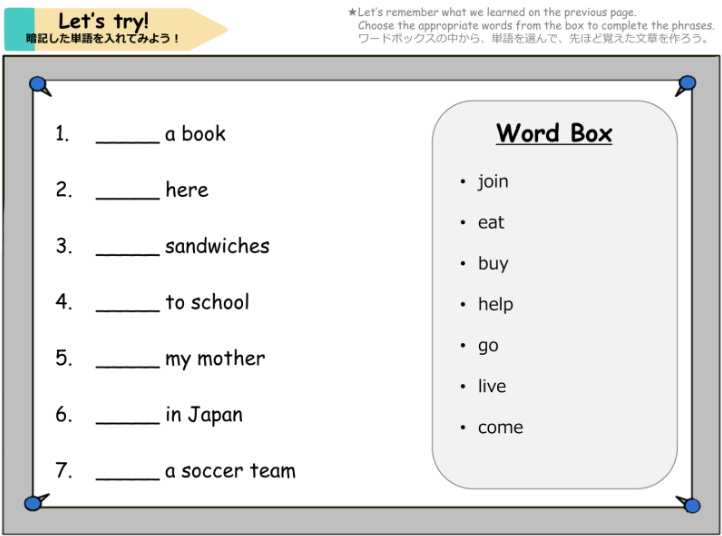Choose the word "join" in Word Box
722x536 pixels.
point(492,181)
